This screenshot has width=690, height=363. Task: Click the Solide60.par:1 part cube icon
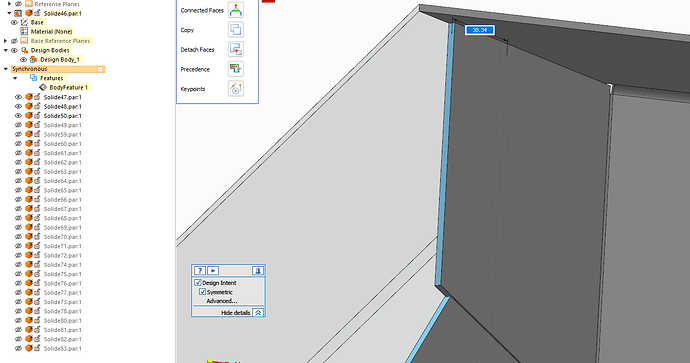pyautogui.click(x=29, y=143)
